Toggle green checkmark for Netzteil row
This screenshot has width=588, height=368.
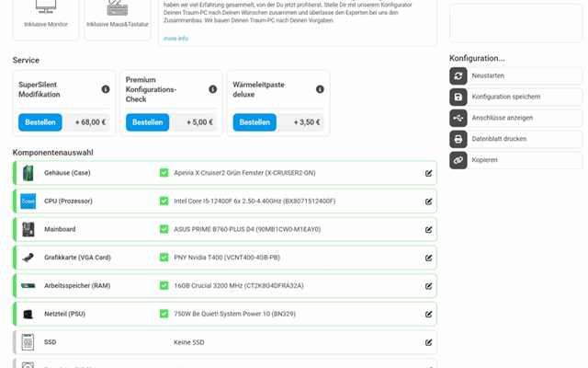tap(164, 314)
